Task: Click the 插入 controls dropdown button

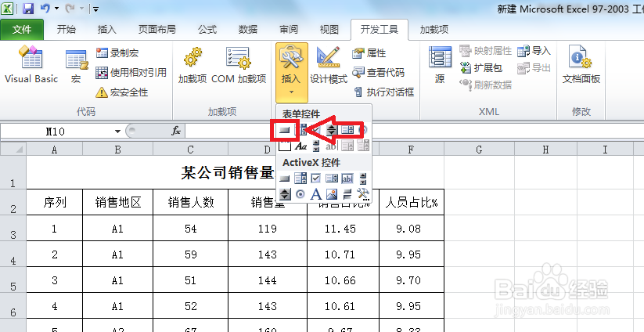Action: [x=292, y=72]
